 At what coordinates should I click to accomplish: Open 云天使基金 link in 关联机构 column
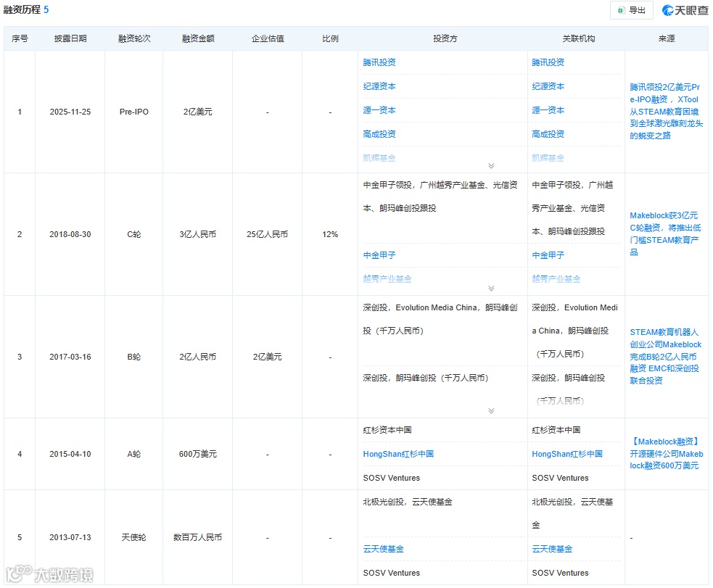[552, 549]
